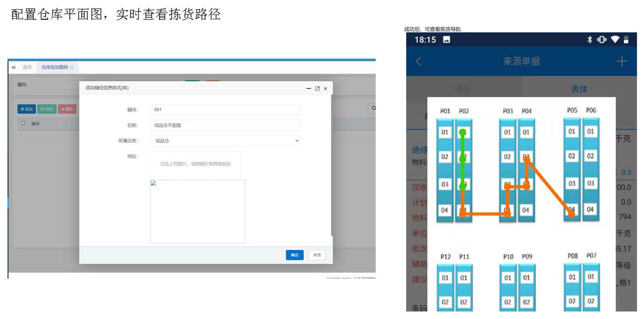
Task: Click the search magnifier button on the right
Action: coord(372,108)
